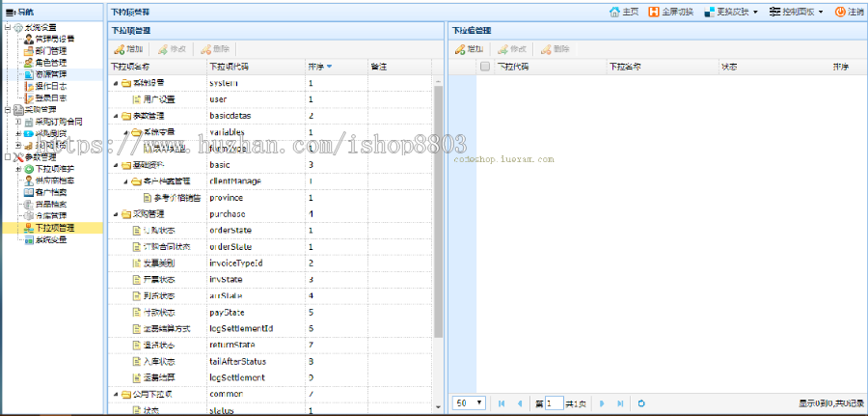The width and height of the screenshot is (868, 416).
Task: Click the document icon in the invoiceTypeId row
Action: tap(137, 263)
